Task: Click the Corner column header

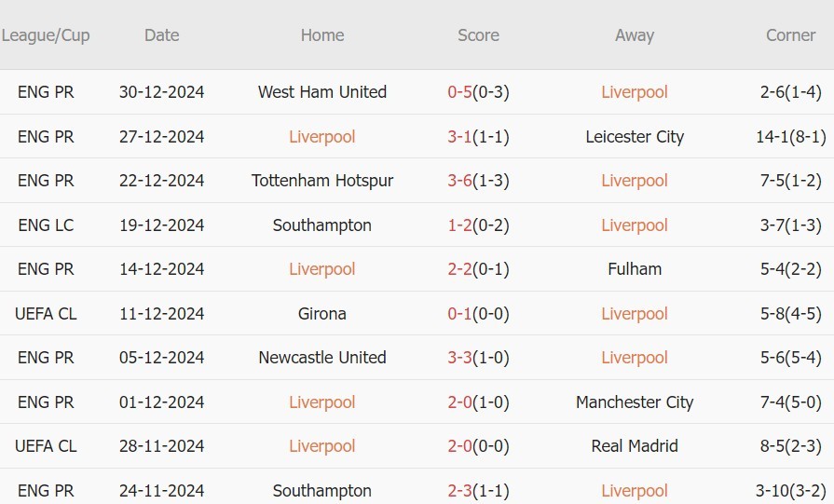Action: click(x=790, y=35)
